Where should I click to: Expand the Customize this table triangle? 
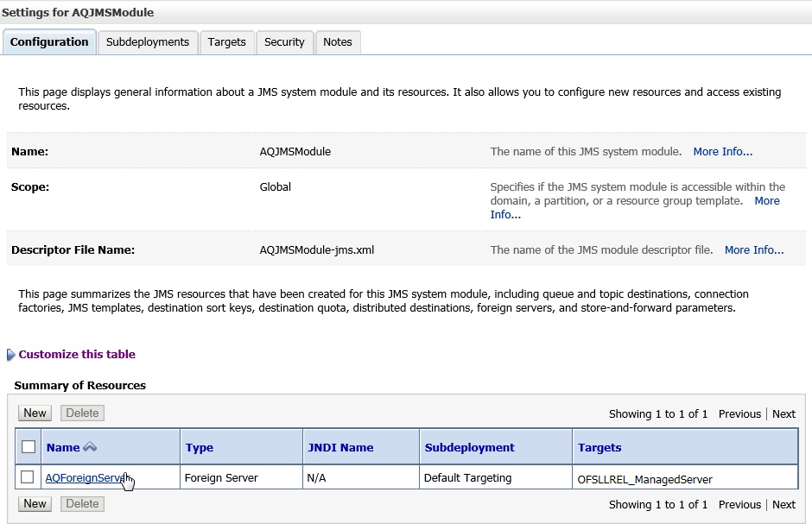pyautogui.click(x=10, y=355)
